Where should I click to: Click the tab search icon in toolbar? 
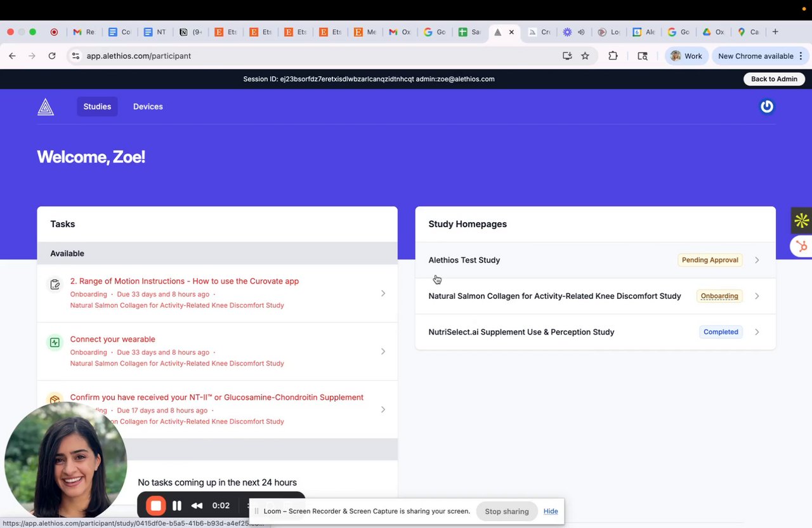tap(643, 56)
